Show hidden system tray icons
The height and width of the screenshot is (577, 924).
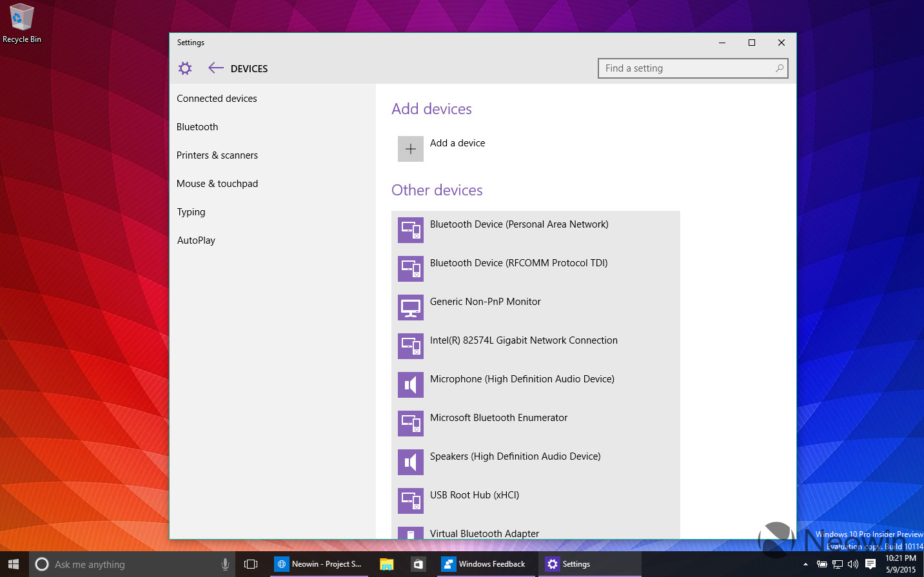pos(805,564)
